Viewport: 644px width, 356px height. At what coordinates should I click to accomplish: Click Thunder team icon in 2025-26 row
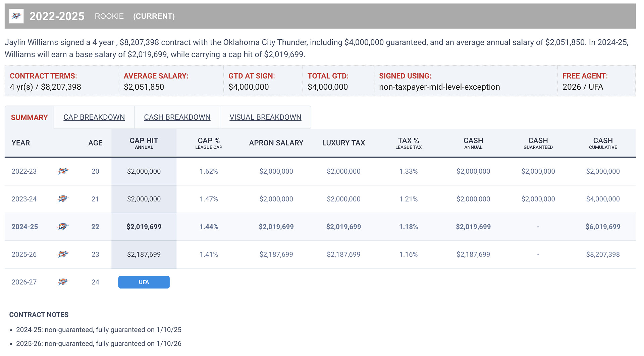pos(63,254)
